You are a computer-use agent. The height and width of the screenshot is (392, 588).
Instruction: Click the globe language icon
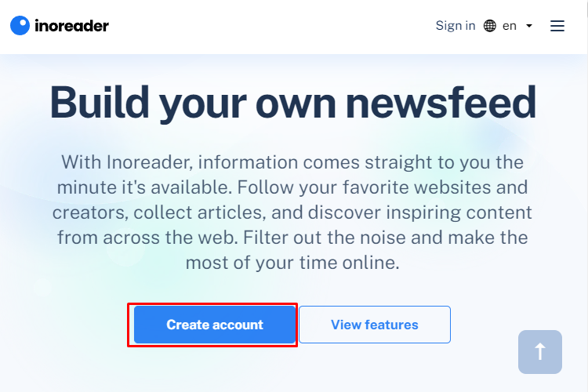pos(490,26)
